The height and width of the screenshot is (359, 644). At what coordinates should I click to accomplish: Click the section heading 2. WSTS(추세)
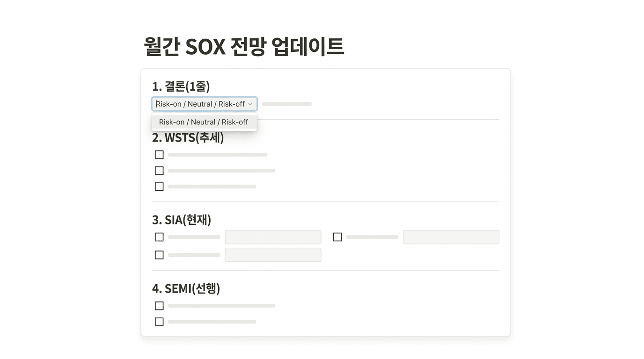188,137
